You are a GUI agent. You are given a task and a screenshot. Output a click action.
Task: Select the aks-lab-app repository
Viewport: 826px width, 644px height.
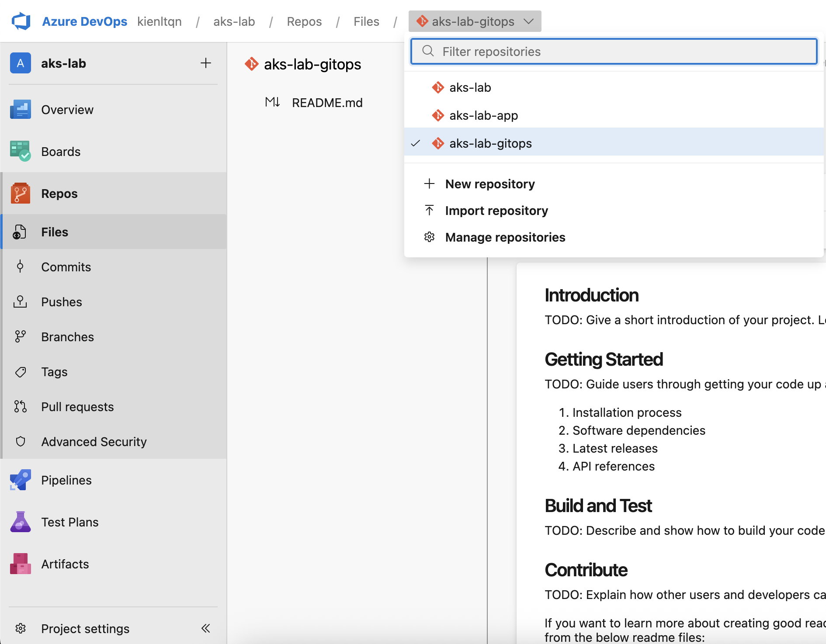click(x=614, y=115)
